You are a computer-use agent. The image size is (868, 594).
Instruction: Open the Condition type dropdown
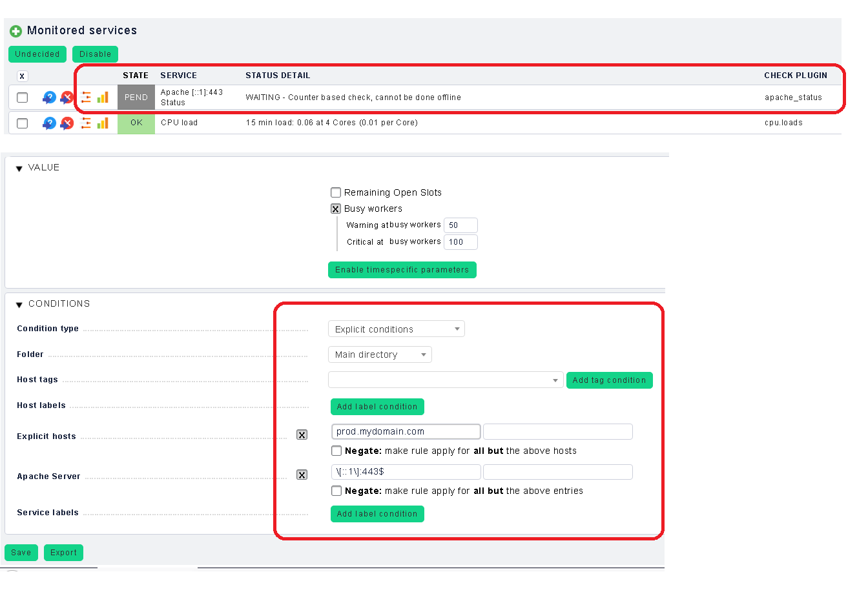(x=396, y=329)
